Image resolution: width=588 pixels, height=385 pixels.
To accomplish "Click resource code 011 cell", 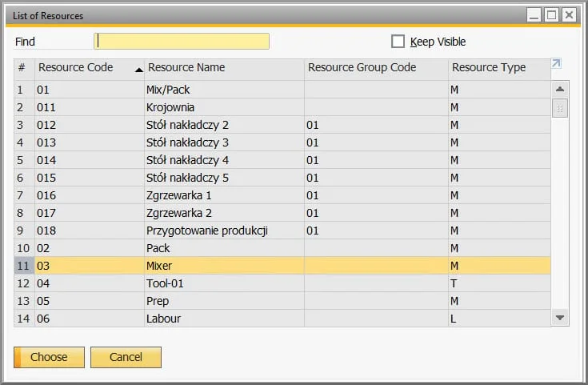I will point(90,107).
